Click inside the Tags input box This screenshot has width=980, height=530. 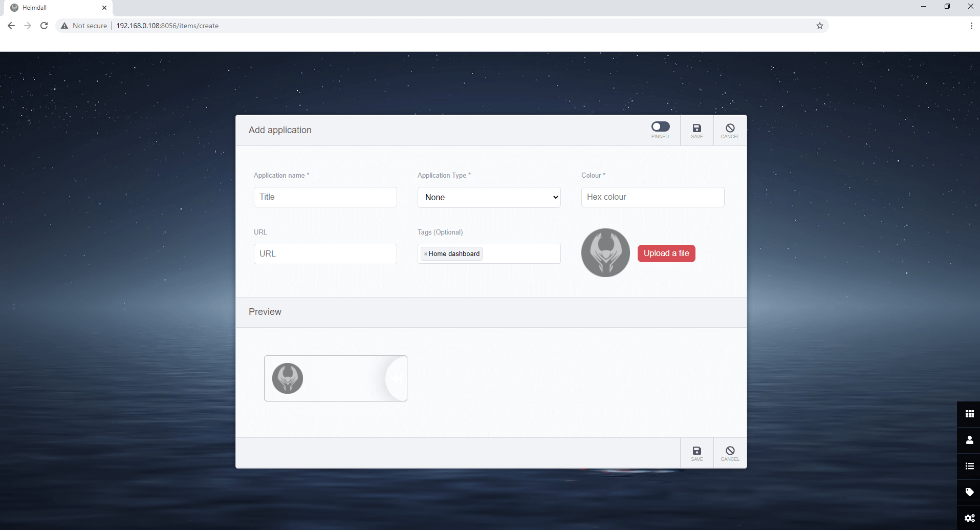[x=521, y=254]
